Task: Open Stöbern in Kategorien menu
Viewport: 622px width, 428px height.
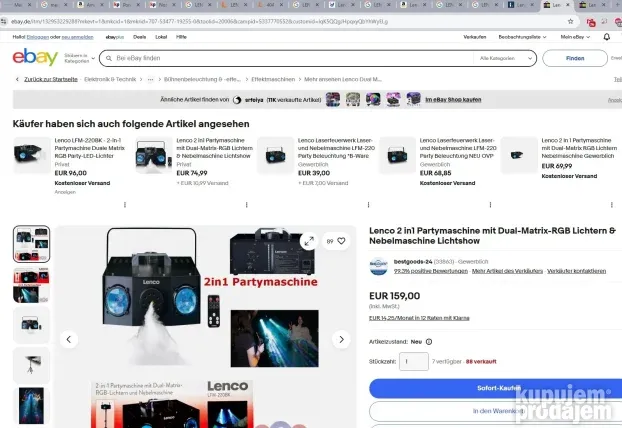Action: point(77,59)
